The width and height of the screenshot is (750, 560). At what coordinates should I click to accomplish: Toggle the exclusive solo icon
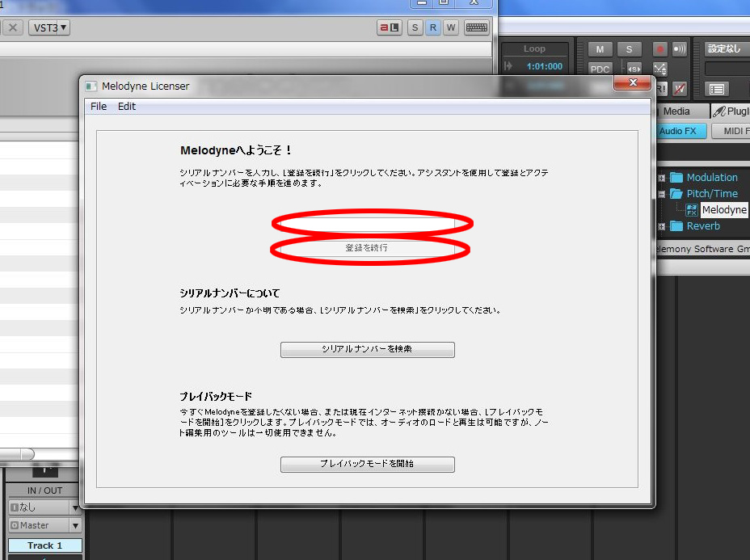point(634,69)
